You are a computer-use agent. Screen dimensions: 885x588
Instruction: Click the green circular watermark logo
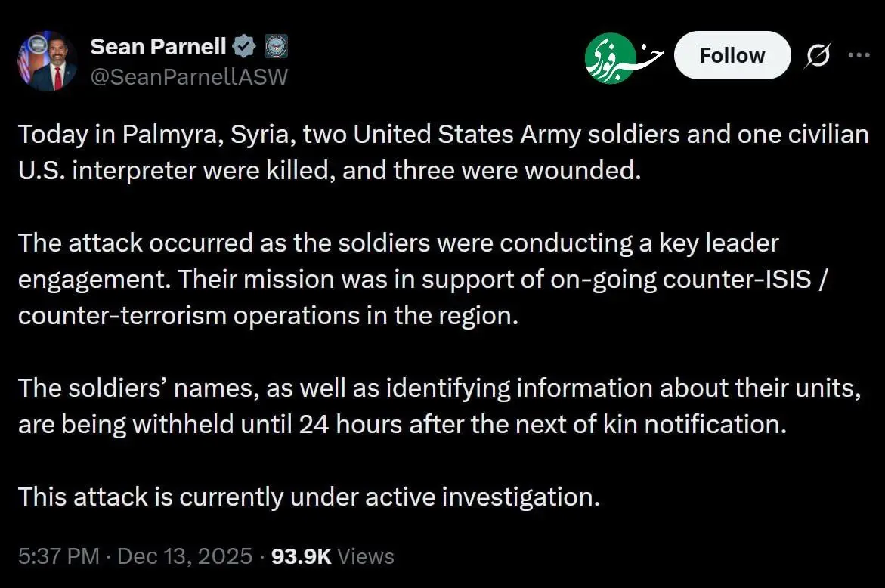pyautogui.click(x=610, y=59)
